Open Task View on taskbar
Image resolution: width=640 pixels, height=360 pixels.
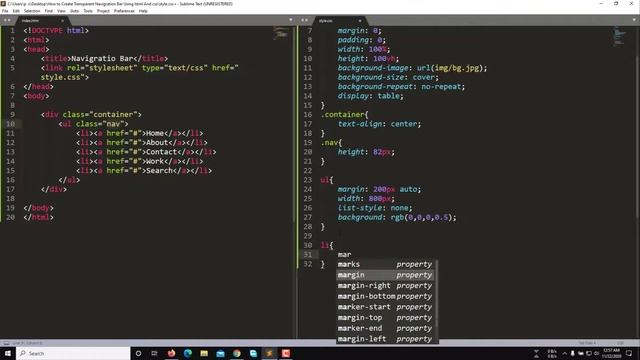[x=154, y=353]
